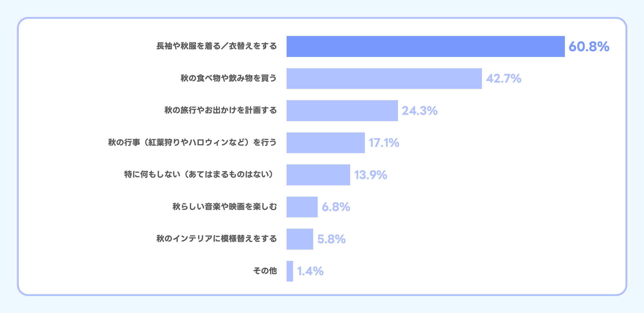Click the 24.3% value text

pyautogui.click(x=419, y=111)
